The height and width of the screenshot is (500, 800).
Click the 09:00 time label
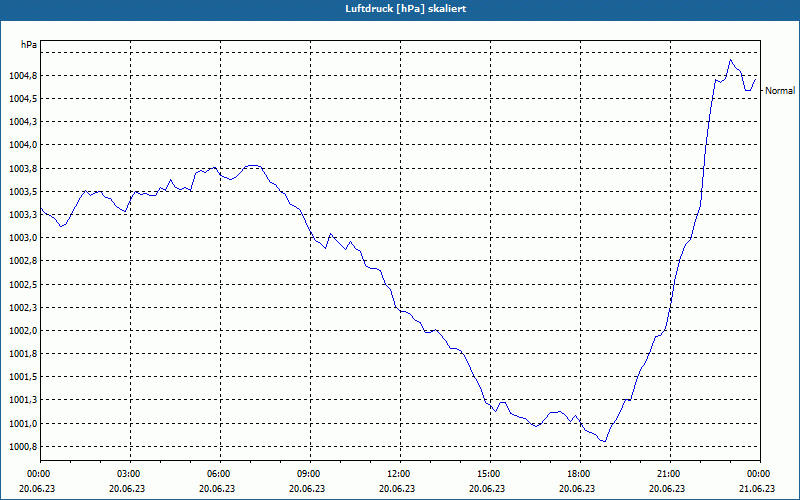click(x=308, y=474)
